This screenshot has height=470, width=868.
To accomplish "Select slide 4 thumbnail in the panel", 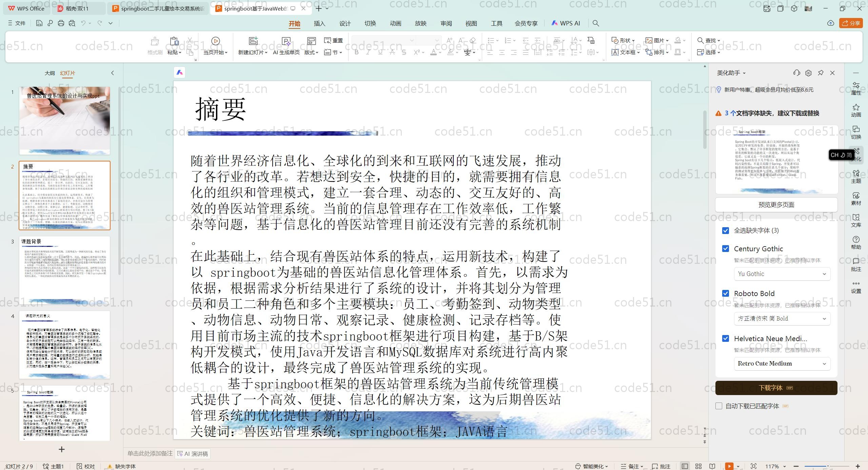I will click(64, 344).
